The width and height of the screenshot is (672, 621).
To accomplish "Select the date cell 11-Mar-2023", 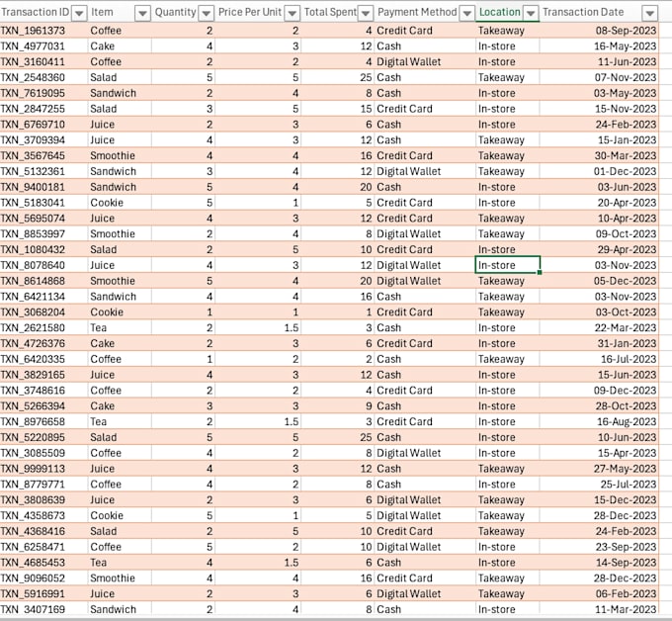I will [599, 609].
